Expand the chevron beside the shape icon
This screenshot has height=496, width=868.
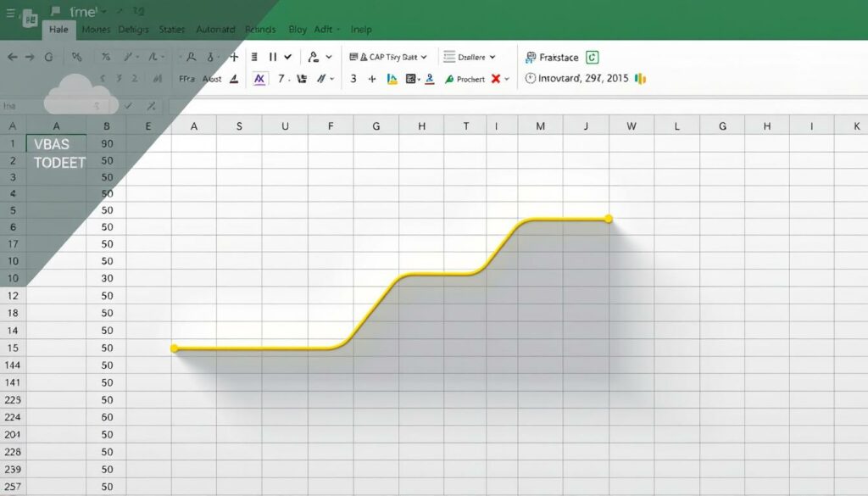pos(329,57)
